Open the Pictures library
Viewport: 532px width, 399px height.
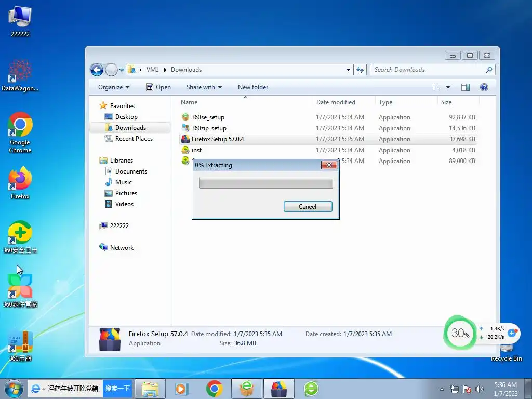point(121,193)
